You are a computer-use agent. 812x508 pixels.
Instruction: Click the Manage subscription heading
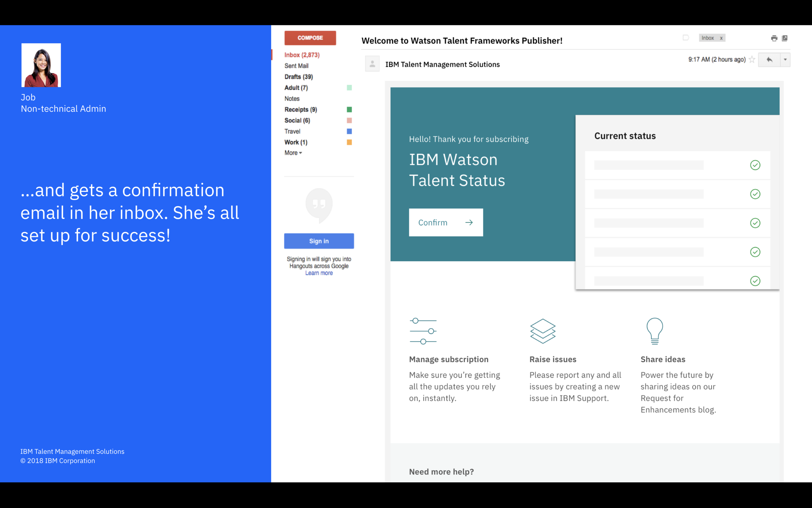449,359
